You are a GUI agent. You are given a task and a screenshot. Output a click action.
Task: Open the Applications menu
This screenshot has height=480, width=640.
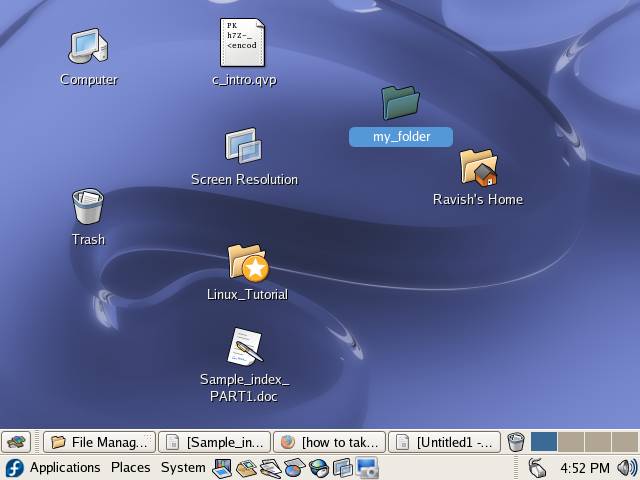(x=64, y=467)
